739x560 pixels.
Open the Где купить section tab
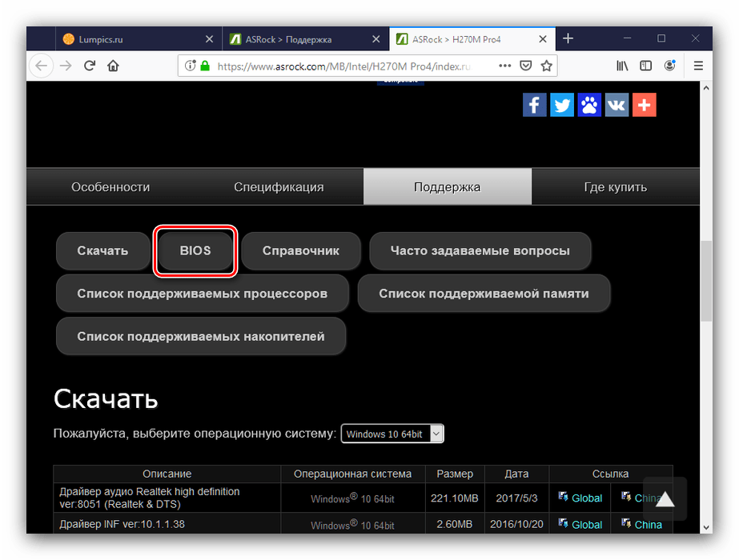[616, 187]
